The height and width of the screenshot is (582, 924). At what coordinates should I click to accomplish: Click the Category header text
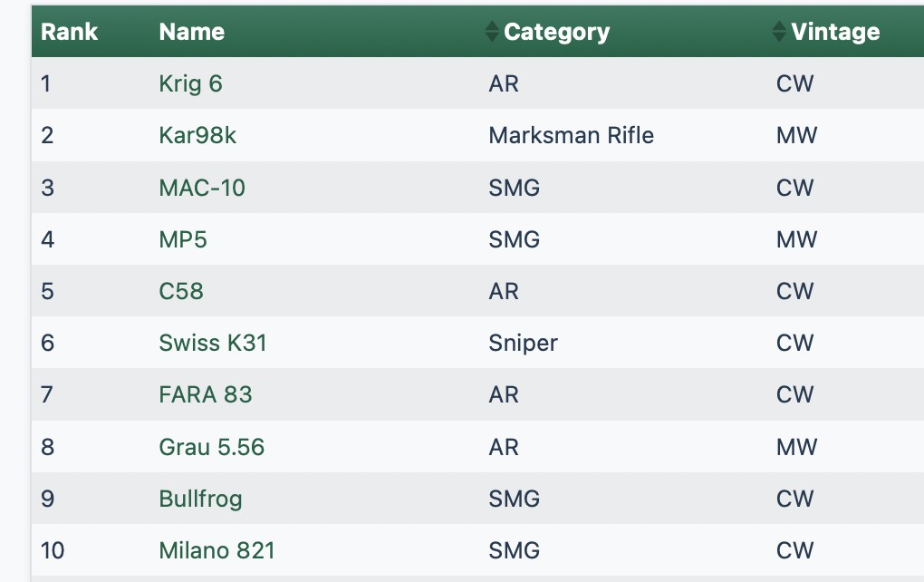(x=556, y=32)
